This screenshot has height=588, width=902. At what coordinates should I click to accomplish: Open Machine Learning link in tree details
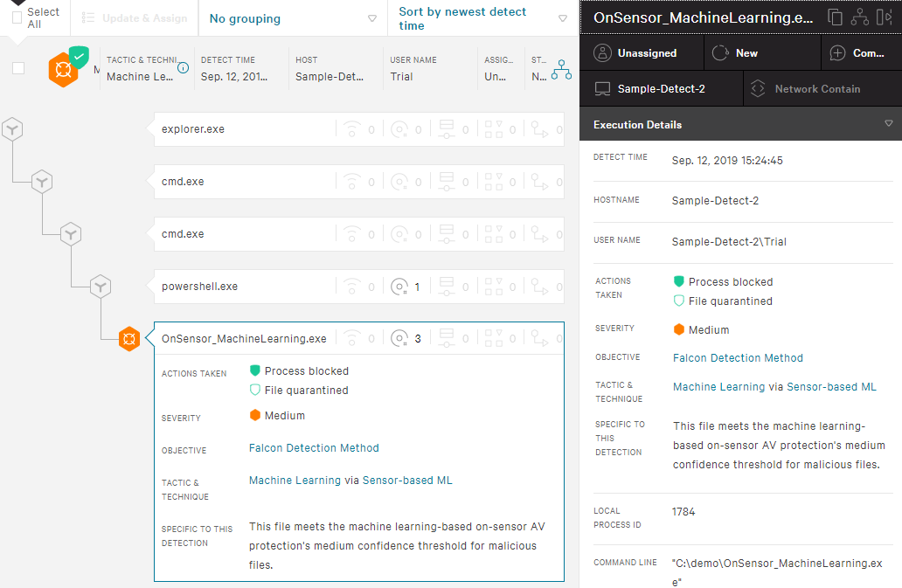(295, 480)
